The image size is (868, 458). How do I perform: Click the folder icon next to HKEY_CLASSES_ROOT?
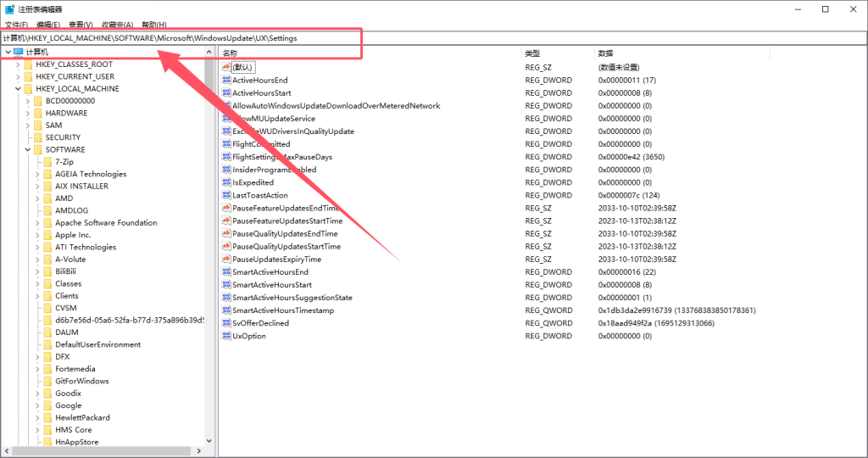(29, 64)
